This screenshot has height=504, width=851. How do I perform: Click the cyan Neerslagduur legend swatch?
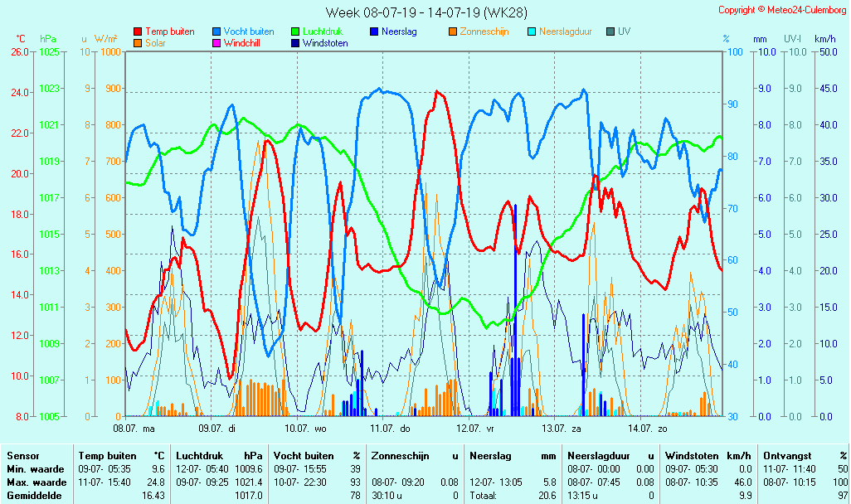[x=532, y=31]
